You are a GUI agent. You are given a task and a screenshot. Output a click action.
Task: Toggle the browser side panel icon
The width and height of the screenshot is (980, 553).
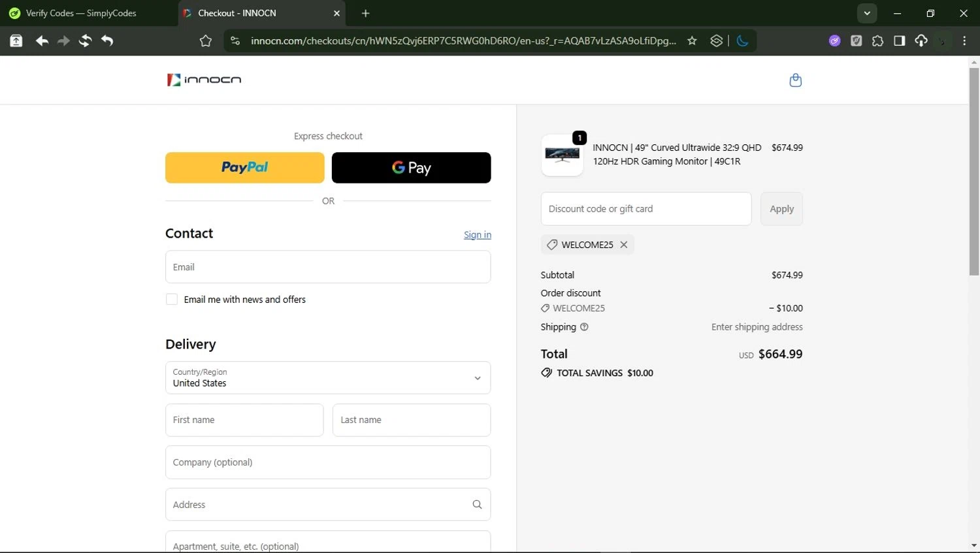click(x=899, y=40)
